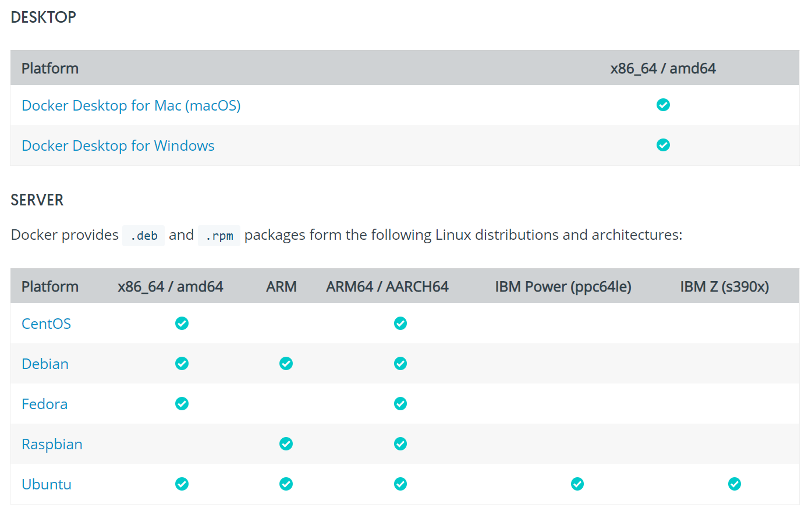Click the IBM Power (ppc64le) column header
This screenshot has height=522, width=812.
coord(563,287)
